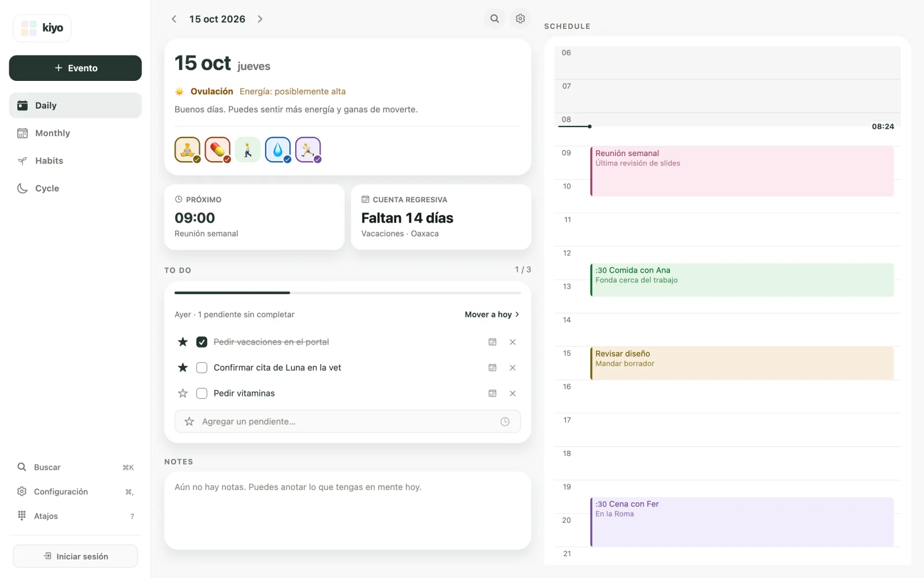Switch to the Monthly view
The height and width of the screenshot is (578, 924).
(x=75, y=133)
